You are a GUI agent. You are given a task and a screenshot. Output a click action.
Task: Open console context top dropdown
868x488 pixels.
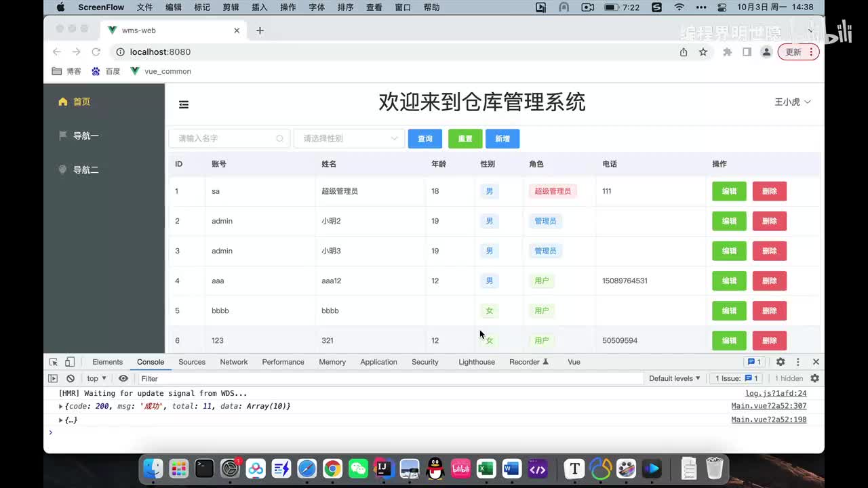click(x=96, y=378)
